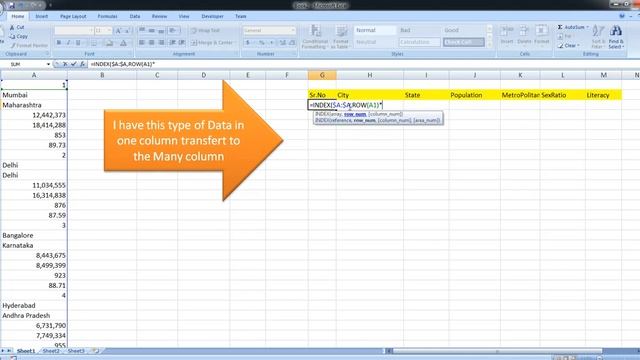This screenshot has width=640, height=360.
Task: Apply the Normal cell style
Action: (x=375, y=30)
